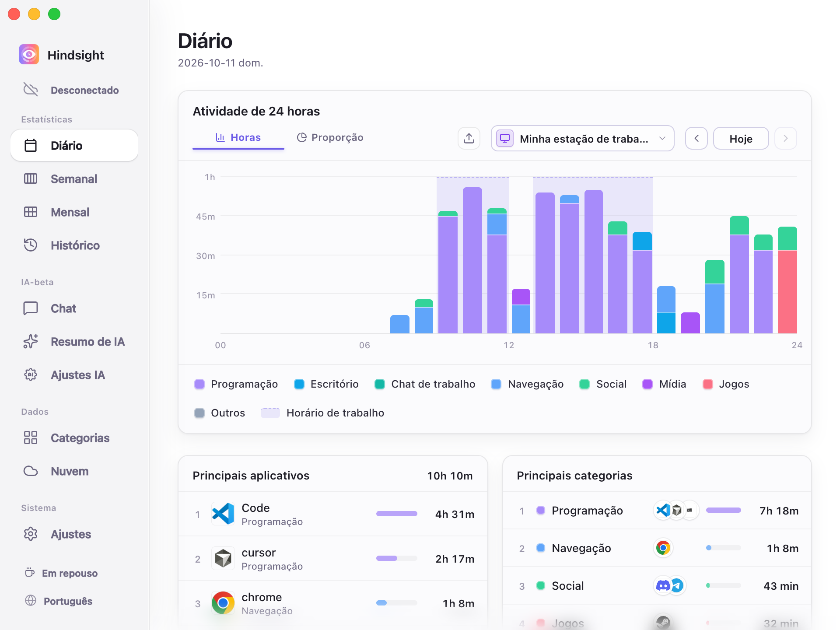
Task: Switch to the Horas tab
Action: (x=238, y=138)
